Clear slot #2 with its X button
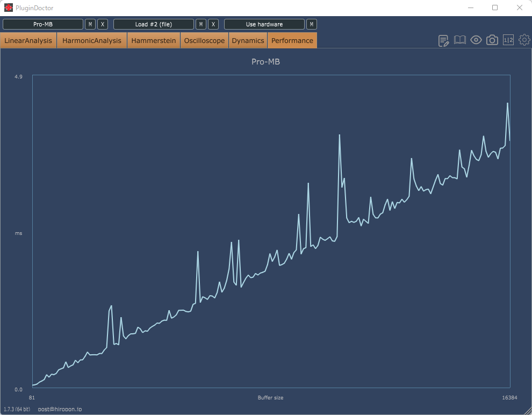The image size is (532, 415). click(x=213, y=24)
